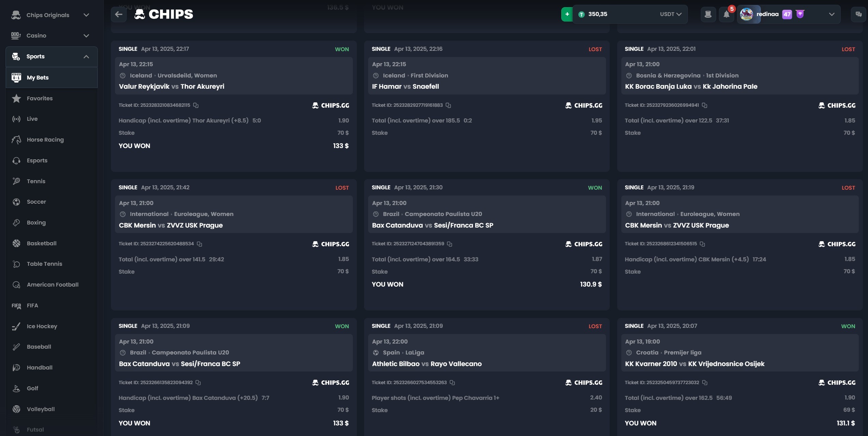Copy ticket ID 2523279236026994941
The height and width of the screenshot is (436, 868).
[x=705, y=105]
